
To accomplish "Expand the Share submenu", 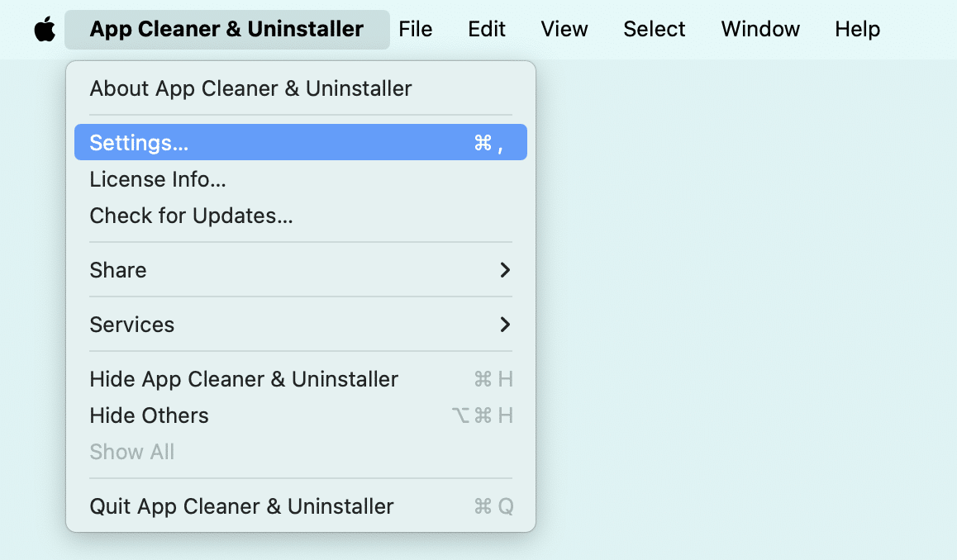I will [x=300, y=269].
